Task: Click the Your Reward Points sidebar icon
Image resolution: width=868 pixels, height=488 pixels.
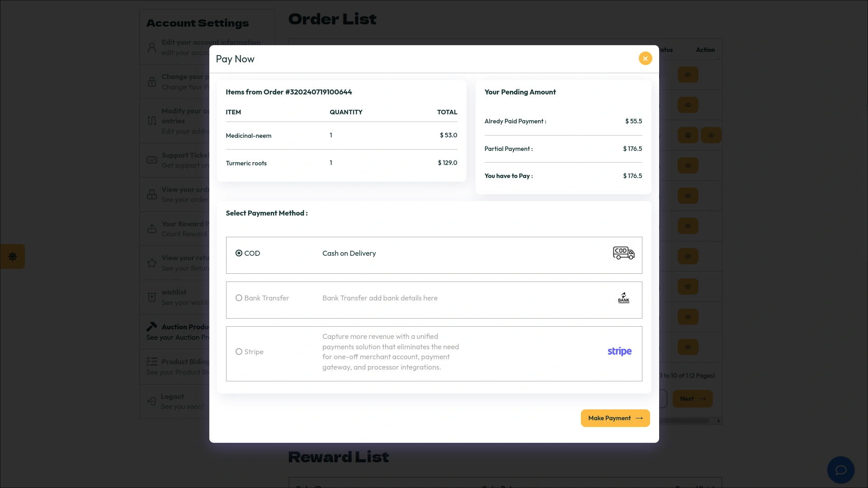Action: click(x=152, y=229)
